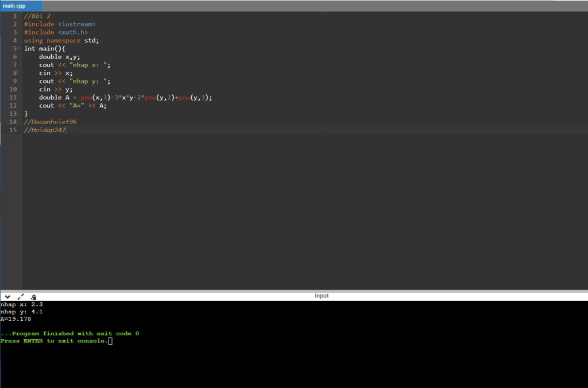Click console result 'A=19.178'

click(x=16, y=319)
